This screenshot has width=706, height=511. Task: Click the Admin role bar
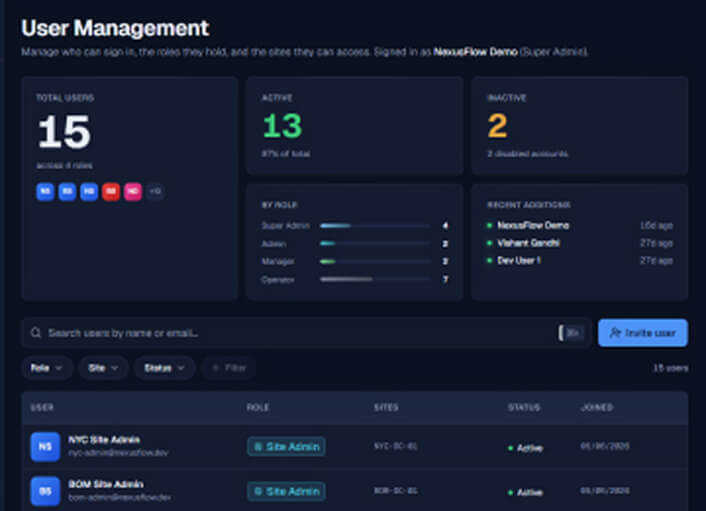tap(375, 244)
